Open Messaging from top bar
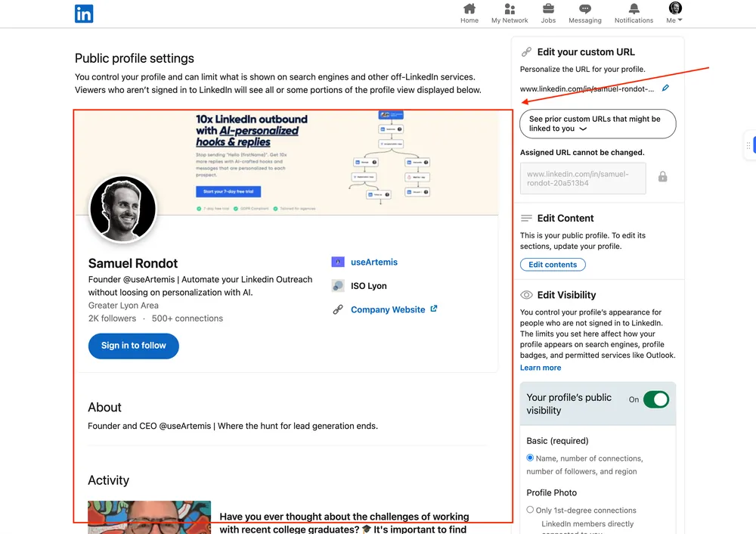This screenshot has width=756, height=534. (585, 13)
